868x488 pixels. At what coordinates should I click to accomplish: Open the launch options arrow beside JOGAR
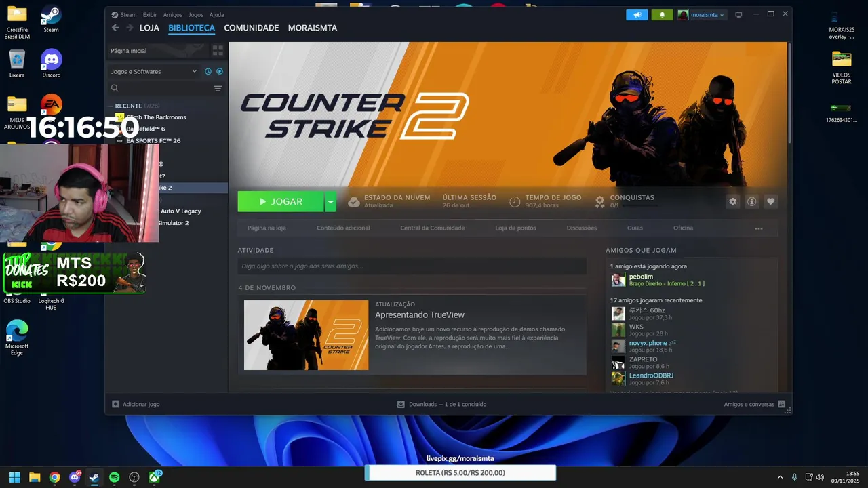pyautogui.click(x=330, y=201)
